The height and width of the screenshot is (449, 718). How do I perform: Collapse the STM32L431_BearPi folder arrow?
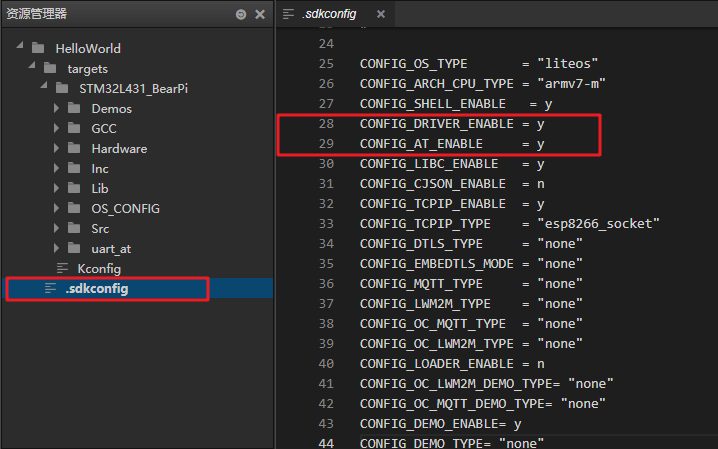[44, 86]
